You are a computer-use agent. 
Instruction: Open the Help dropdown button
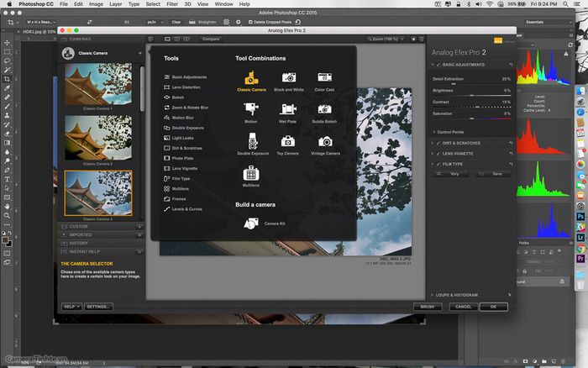coord(71,307)
